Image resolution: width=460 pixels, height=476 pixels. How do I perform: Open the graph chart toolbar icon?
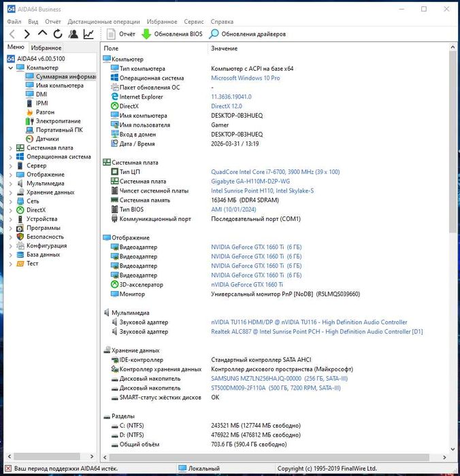88,34
